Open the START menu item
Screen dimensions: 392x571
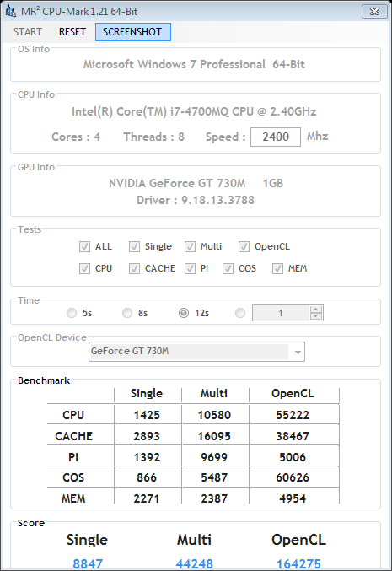28,32
